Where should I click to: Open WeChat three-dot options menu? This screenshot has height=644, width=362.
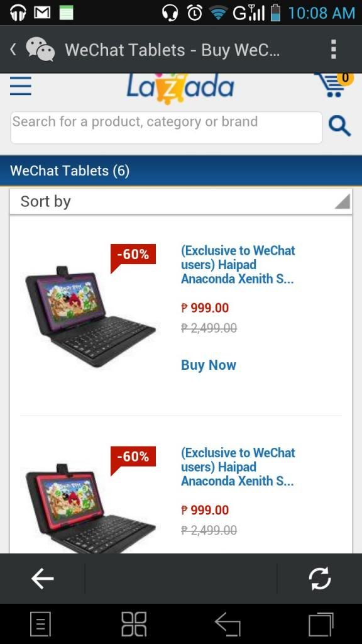[x=334, y=50]
